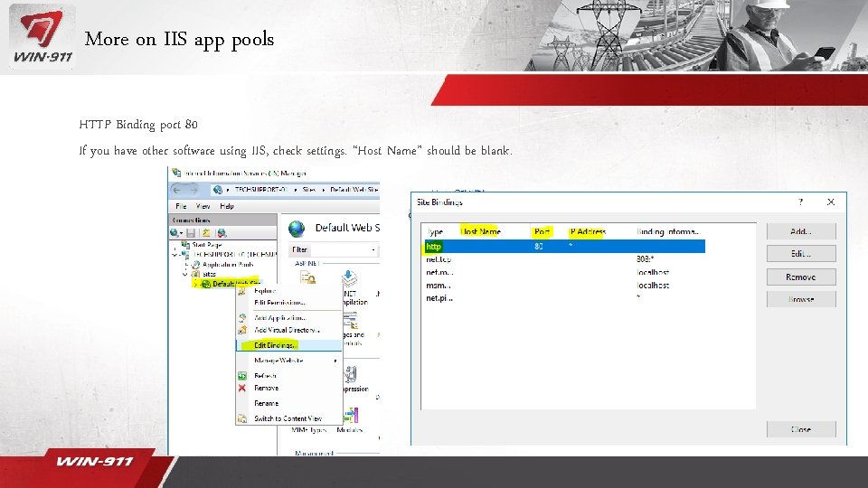
Task: Select Start Page in Connections tree
Action: 207,245
